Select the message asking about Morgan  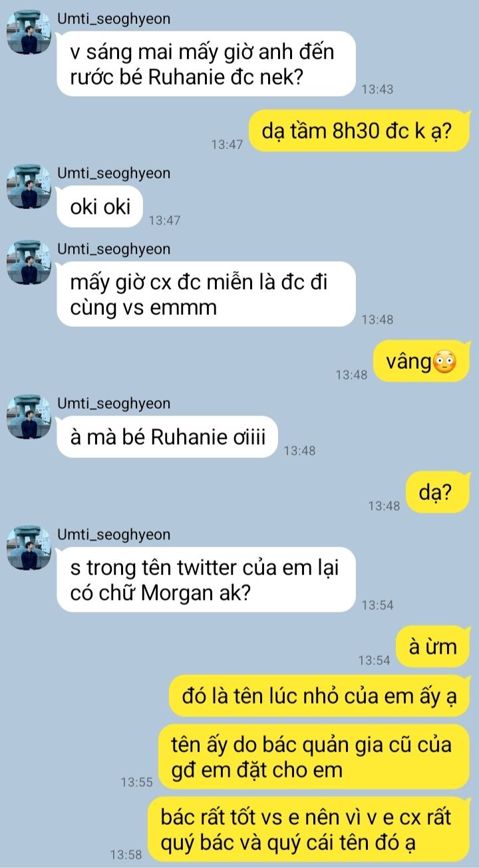click(x=206, y=580)
